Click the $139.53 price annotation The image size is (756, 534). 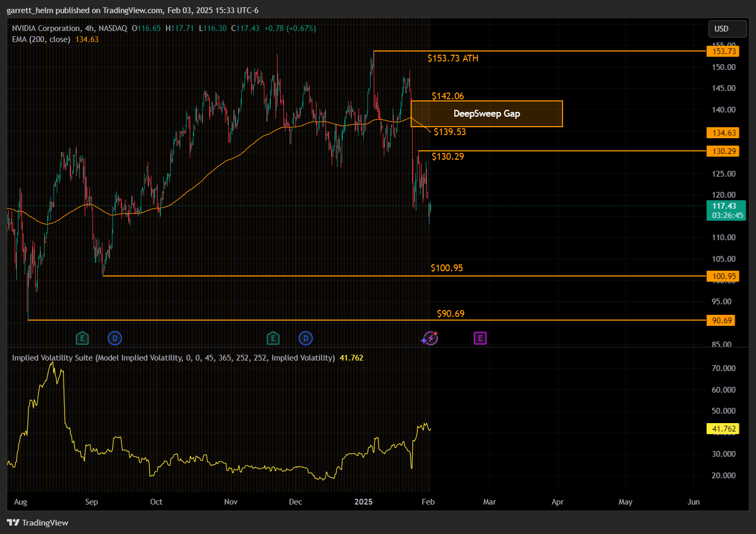pyautogui.click(x=449, y=132)
